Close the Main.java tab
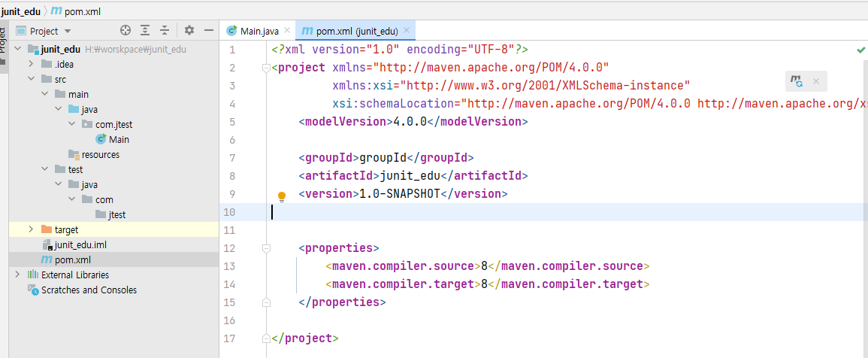Viewport: 868px width, 358px height. [x=287, y=31]
